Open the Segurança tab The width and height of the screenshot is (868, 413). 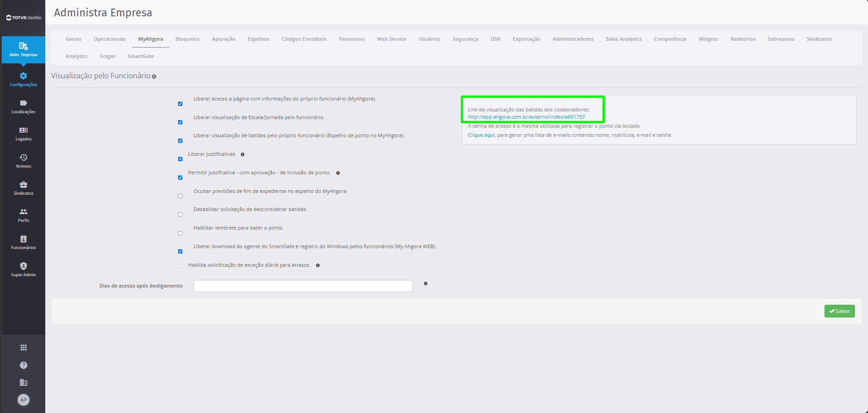[465, 39]
